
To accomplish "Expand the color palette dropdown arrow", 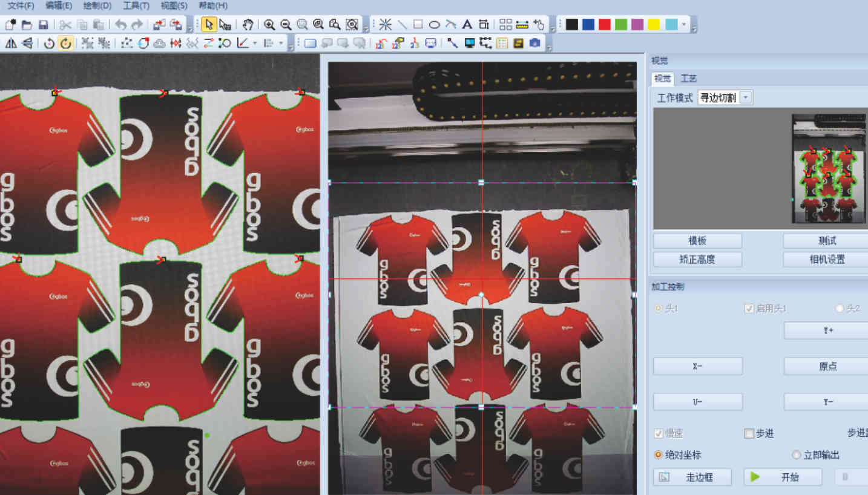I will (x=684, y=24).
